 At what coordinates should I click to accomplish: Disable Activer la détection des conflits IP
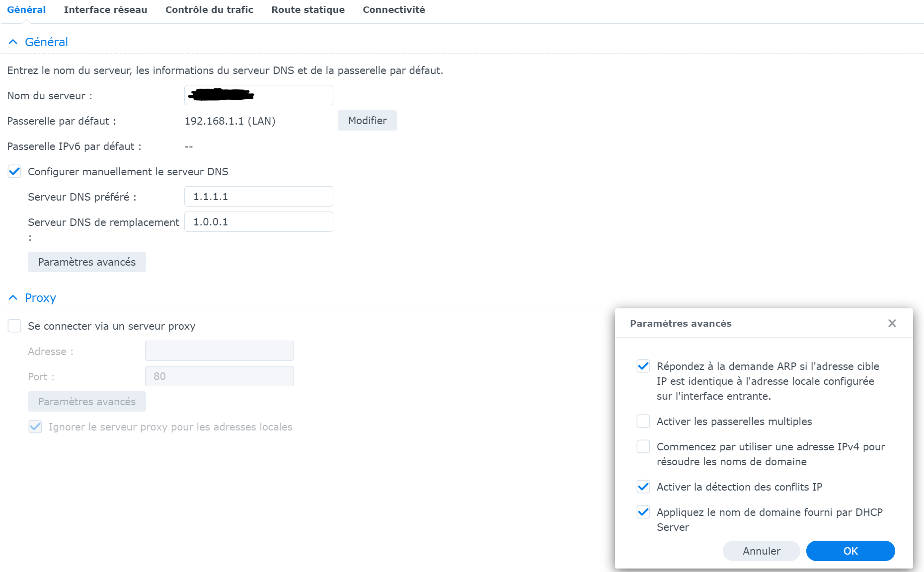tap(643, 487)
